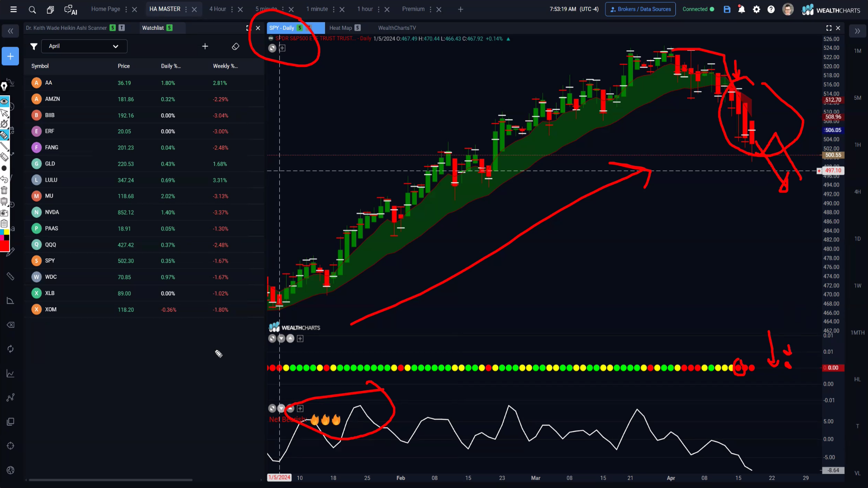Open the whiteboard annotation tool
This screenshot has height=488, width=868.
point(4,202)
